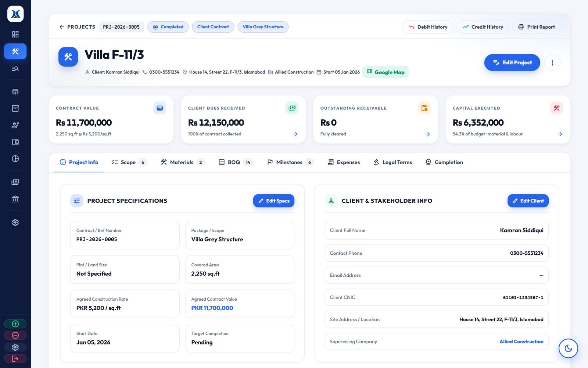Open the pie chart reports icon in sidebar
The image size is (588, 368).
click(x=15, y=159)
